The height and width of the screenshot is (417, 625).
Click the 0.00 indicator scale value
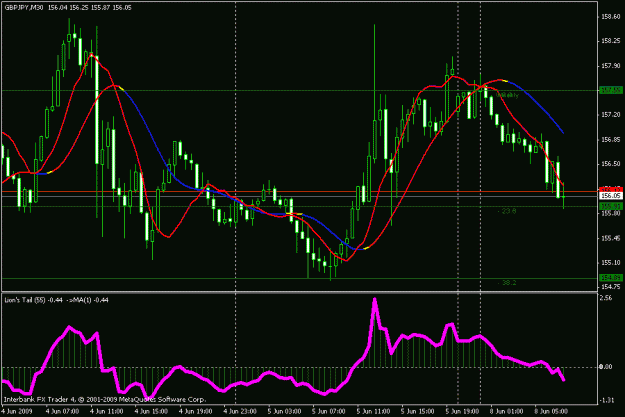(606, 367)
